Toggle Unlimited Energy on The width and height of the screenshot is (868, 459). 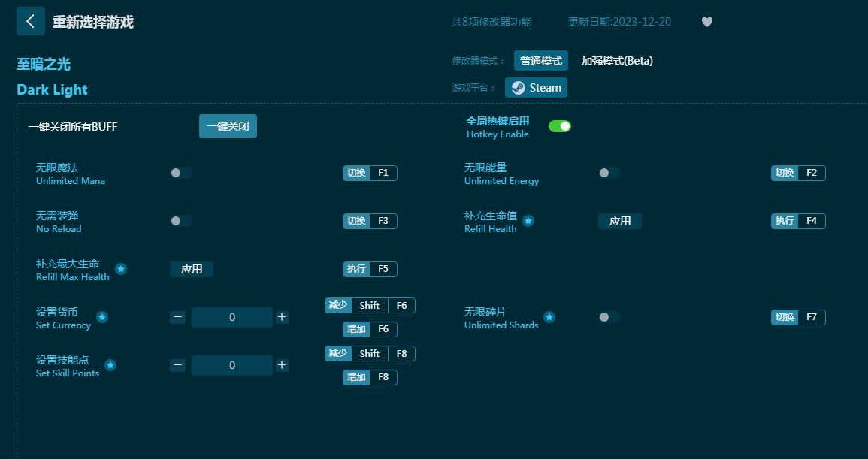point(609,173)
